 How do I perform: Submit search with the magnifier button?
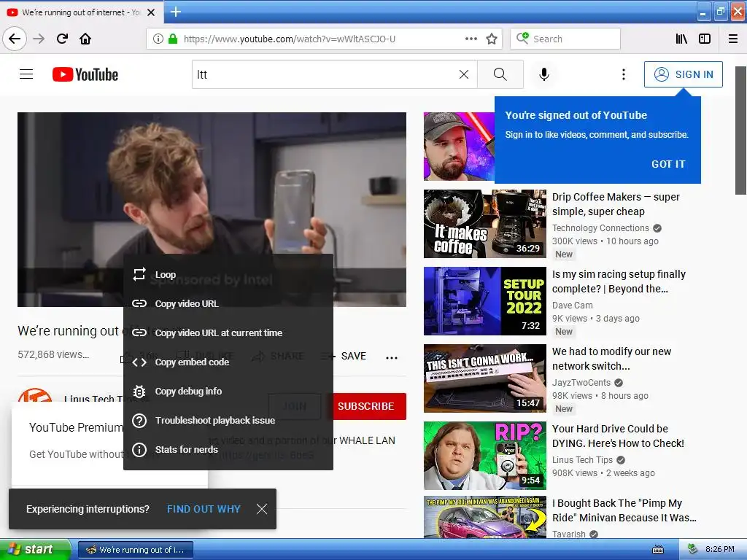point(500,74)
